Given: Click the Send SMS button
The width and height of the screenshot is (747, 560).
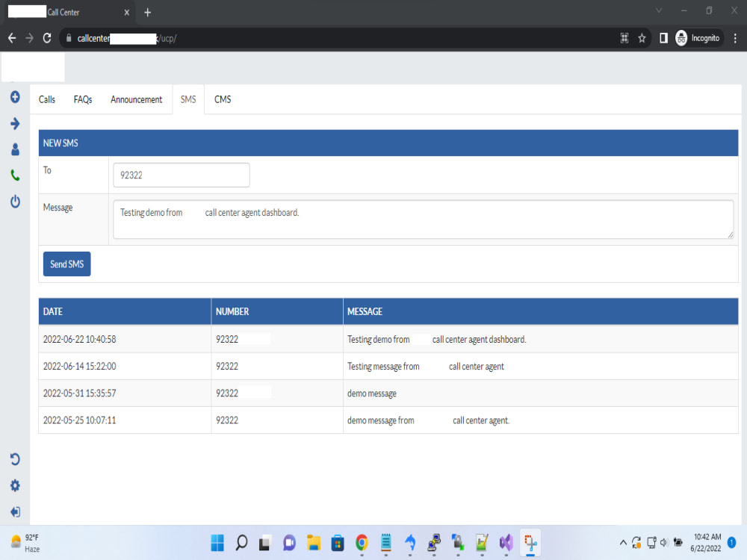Looking at the screenshot, I should 66,264.
